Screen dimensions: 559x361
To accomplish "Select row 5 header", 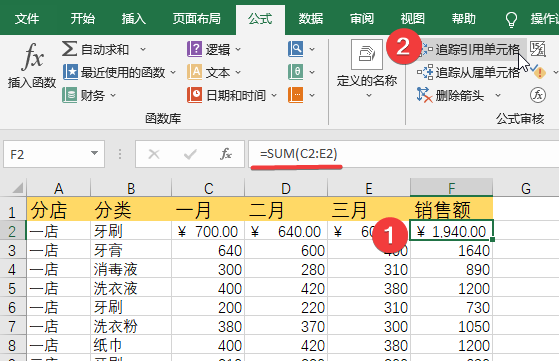I will pyautogui.click(x=12, y=288).
